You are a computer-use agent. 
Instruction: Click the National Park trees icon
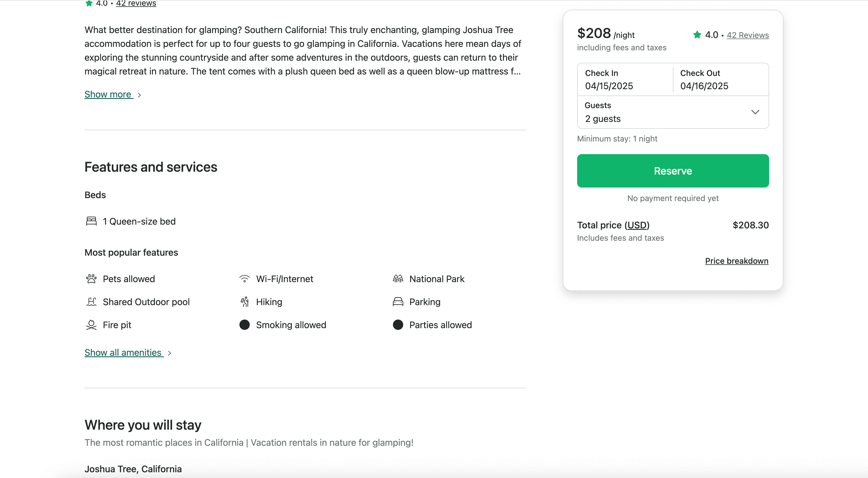coord(398,279)
